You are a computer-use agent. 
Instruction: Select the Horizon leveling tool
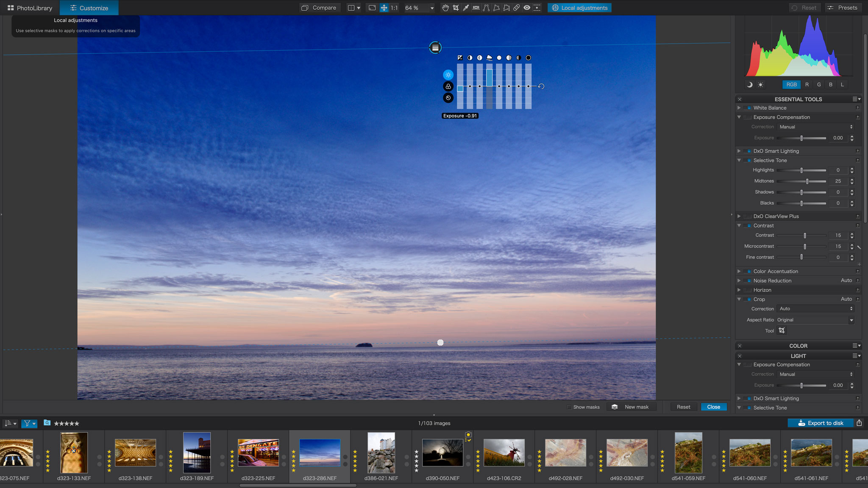[476, 8]
